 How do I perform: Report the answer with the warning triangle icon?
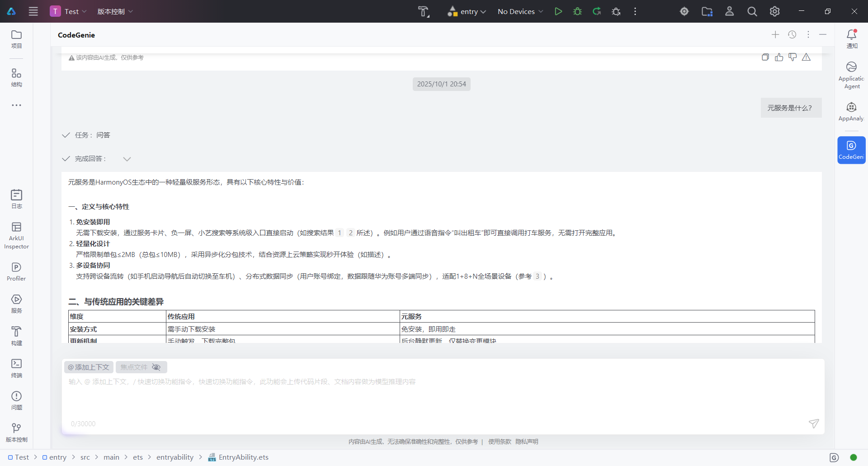pos(806,57)
